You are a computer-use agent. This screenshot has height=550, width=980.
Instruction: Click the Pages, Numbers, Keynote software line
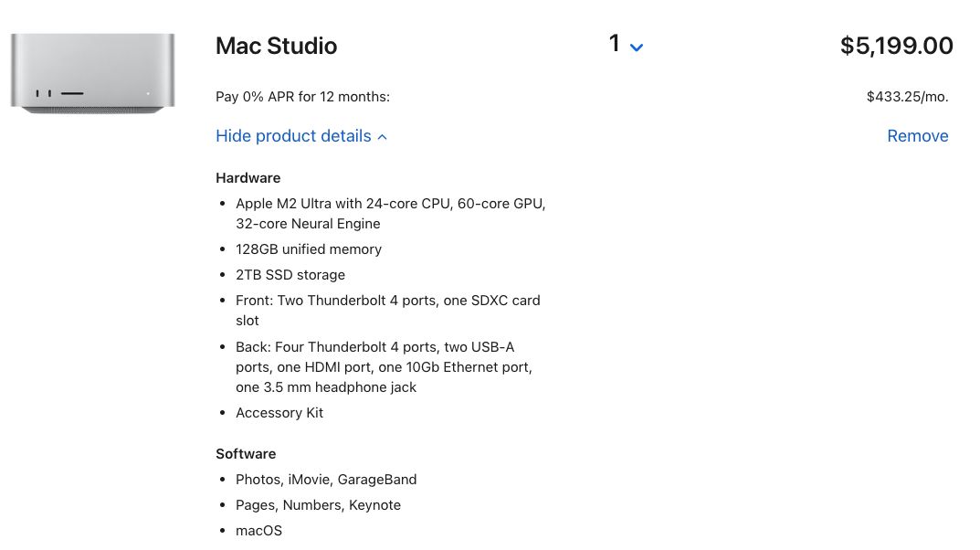318,505
